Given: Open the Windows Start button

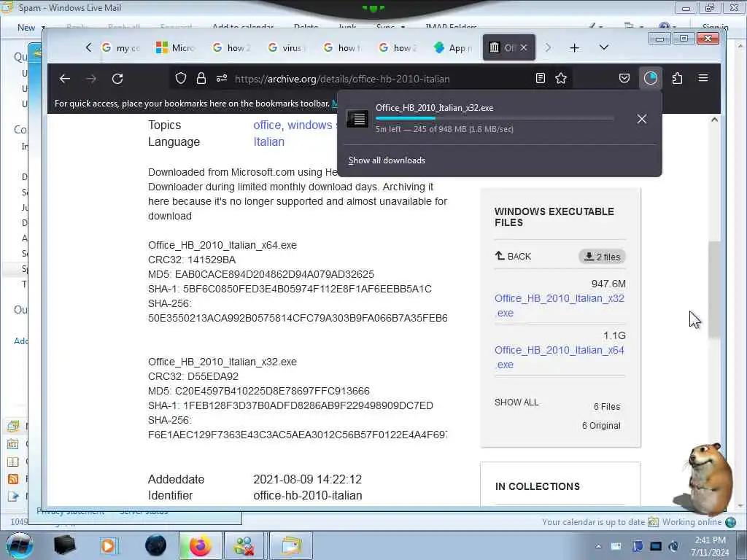Looking at the screenshot, I should pyautogui.click(x=19, y=545).
